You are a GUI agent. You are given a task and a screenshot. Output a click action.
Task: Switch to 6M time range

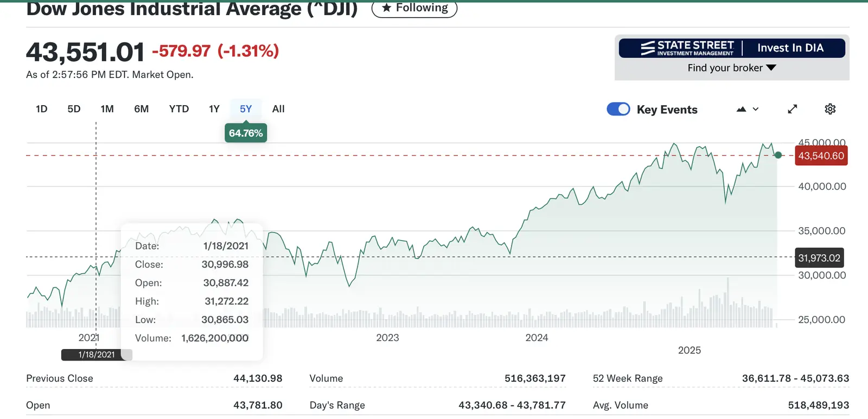[142, 109]
